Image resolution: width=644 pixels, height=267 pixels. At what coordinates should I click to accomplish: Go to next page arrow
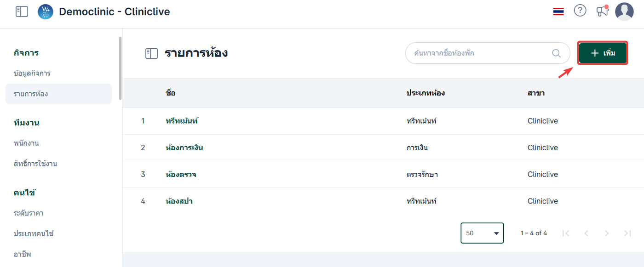coord(607,233)
